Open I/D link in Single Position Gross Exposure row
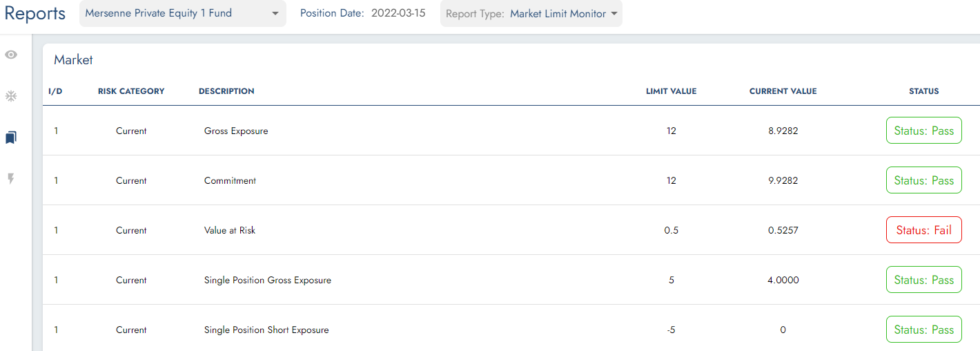This screenshot has height=351, width=980. [x=56, y=280]
